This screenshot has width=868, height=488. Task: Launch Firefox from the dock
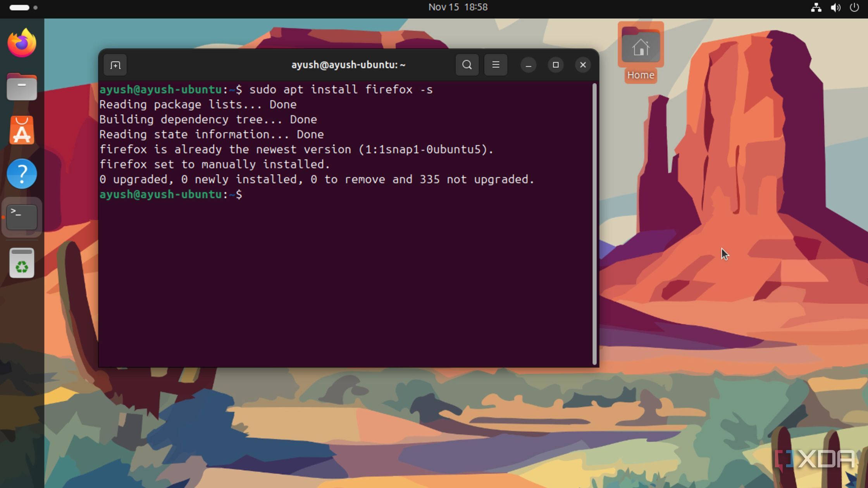[22, 43]
